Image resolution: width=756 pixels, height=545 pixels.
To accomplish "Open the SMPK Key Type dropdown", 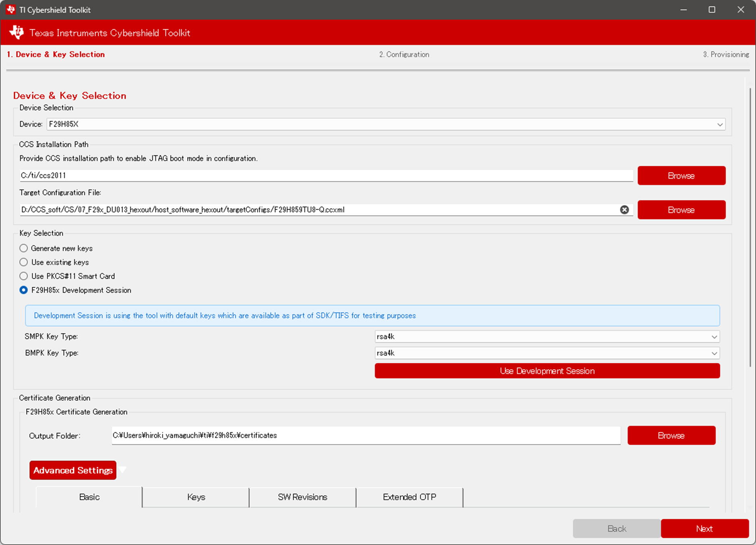I will [x=547, y=337].
